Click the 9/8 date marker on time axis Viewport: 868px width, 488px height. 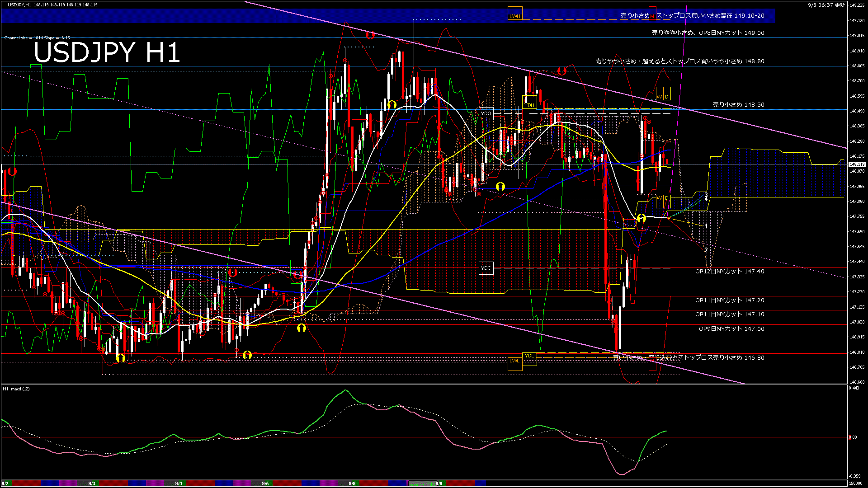pyautogui.click(x=352, y=483)
